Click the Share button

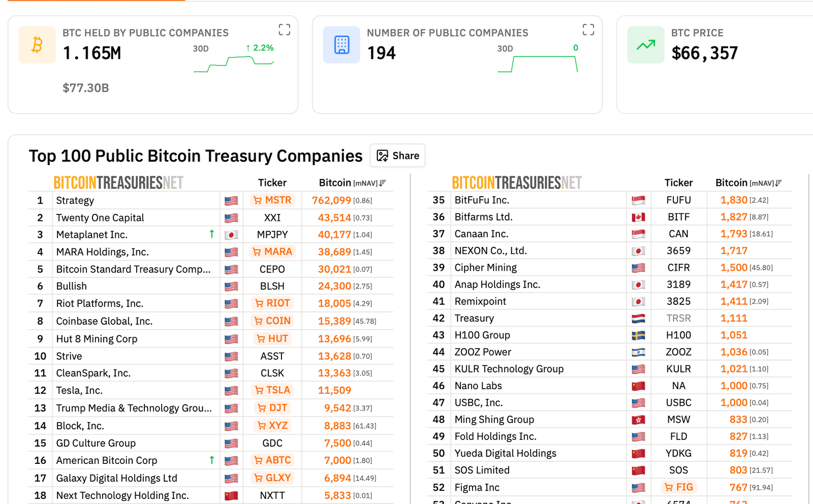(397, 155)
